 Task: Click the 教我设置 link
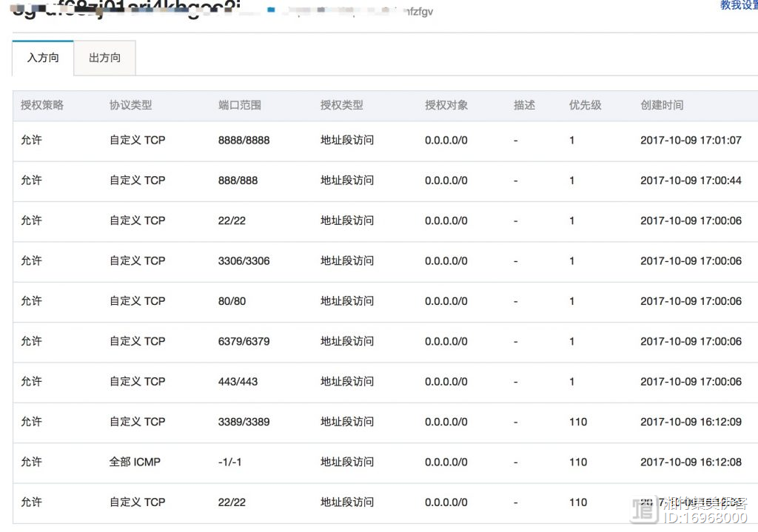click(x=738, y=5)
